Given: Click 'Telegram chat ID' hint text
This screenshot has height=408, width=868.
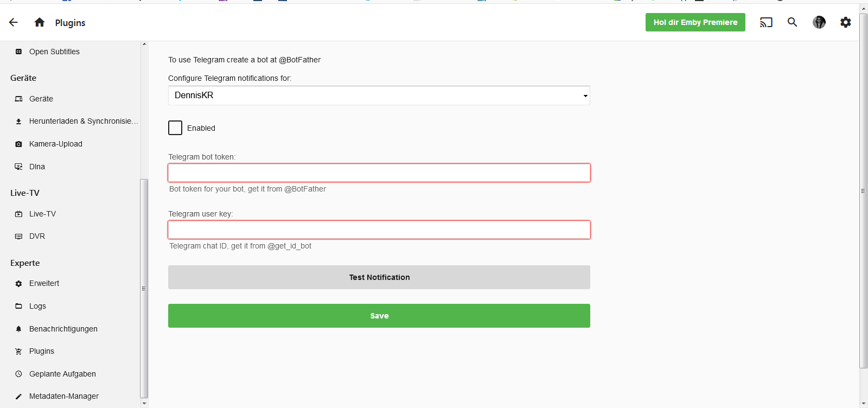Looking at the screenshot, I should pyautogui.click(x=240, y=246).
